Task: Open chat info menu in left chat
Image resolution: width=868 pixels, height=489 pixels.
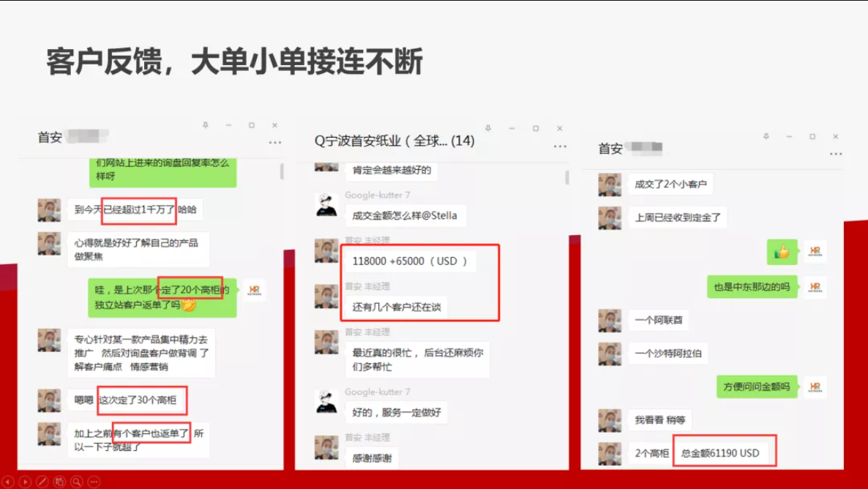Action: (x=275, y=142)
